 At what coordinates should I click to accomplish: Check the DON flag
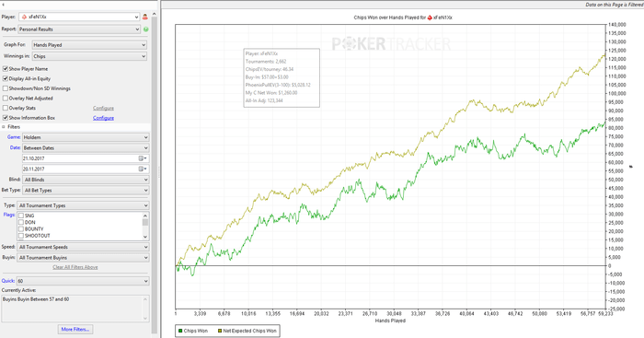21,222
